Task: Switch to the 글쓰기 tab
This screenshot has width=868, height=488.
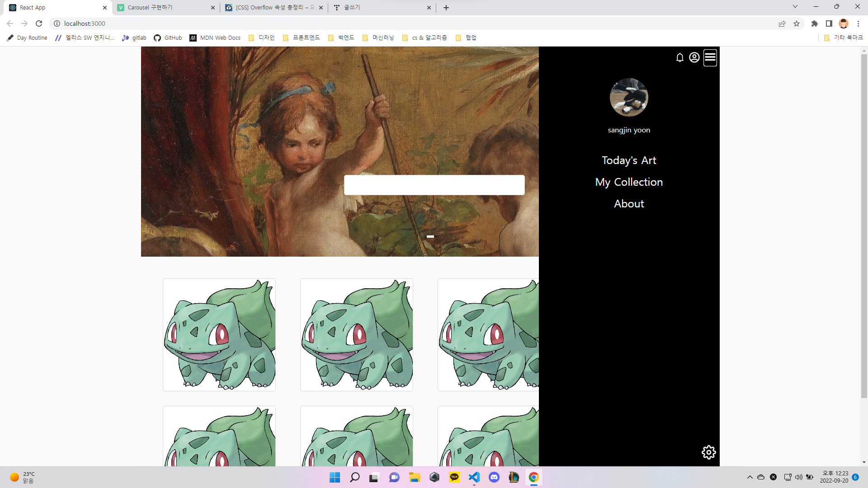Action: [x=382, y=8]
